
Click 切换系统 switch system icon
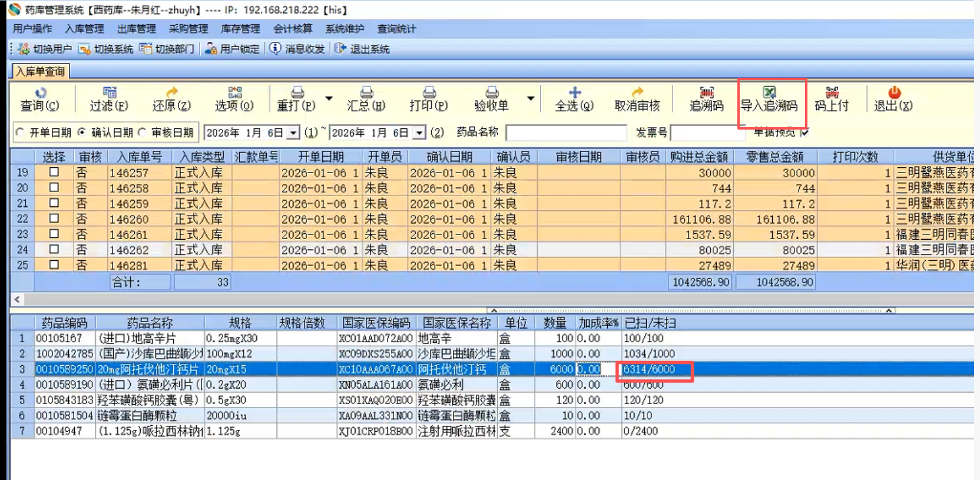click(85, 49)
